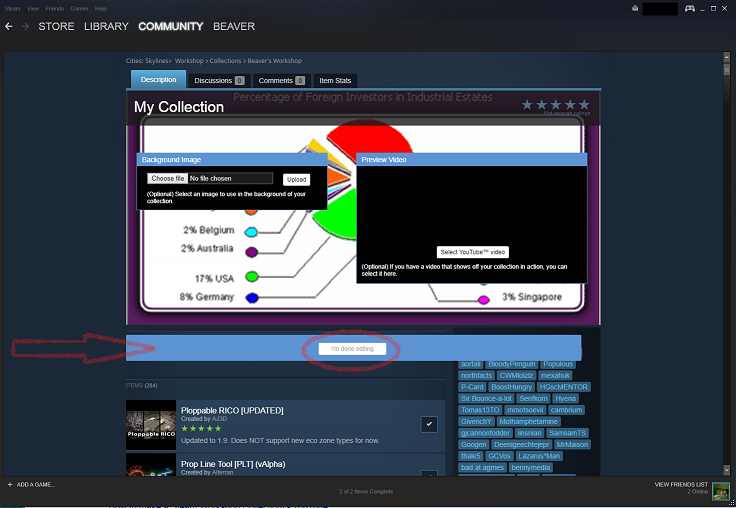Click the I'm done editing button

(x=353, y=349)
